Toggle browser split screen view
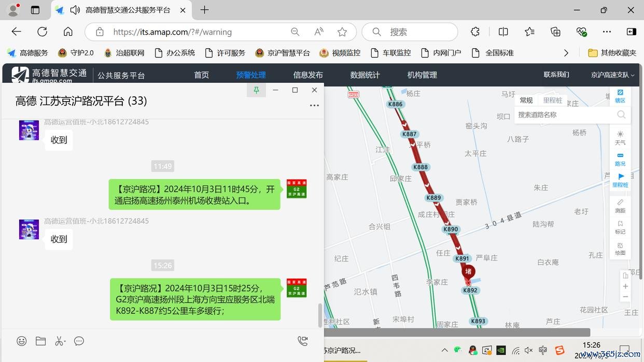The image size is (644, 362). point(503,32)
